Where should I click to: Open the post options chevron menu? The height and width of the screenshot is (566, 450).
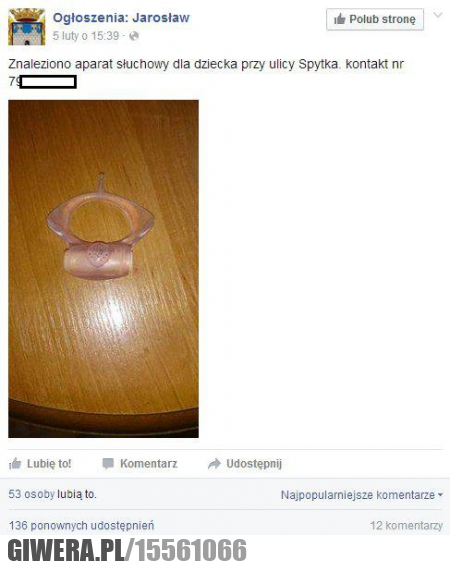pyautogui.click(x=438, y=16)
